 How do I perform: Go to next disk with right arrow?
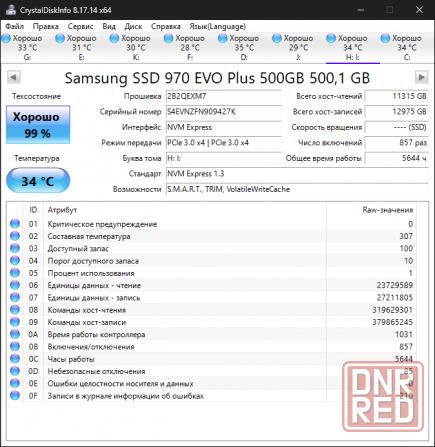421,77
